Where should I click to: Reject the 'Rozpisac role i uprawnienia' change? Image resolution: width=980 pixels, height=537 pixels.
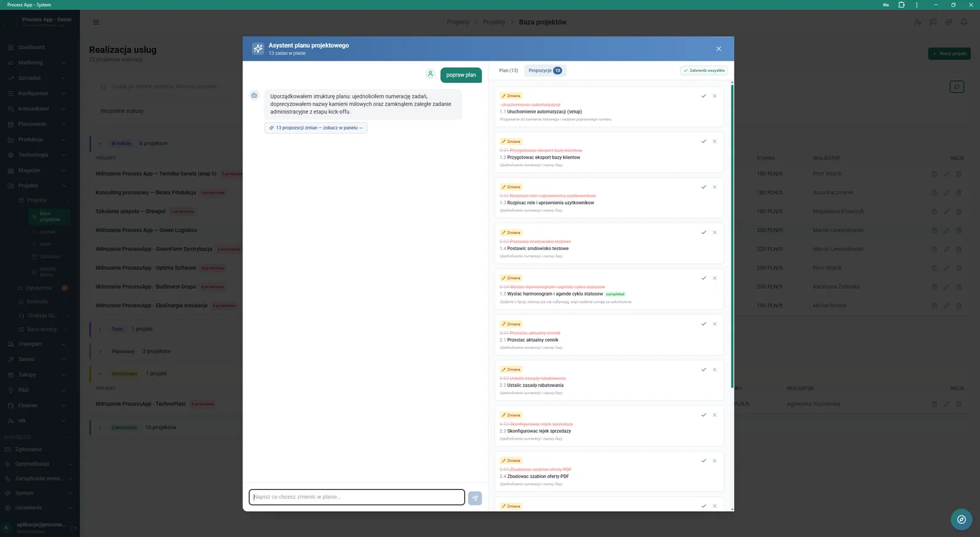(715, 187)
